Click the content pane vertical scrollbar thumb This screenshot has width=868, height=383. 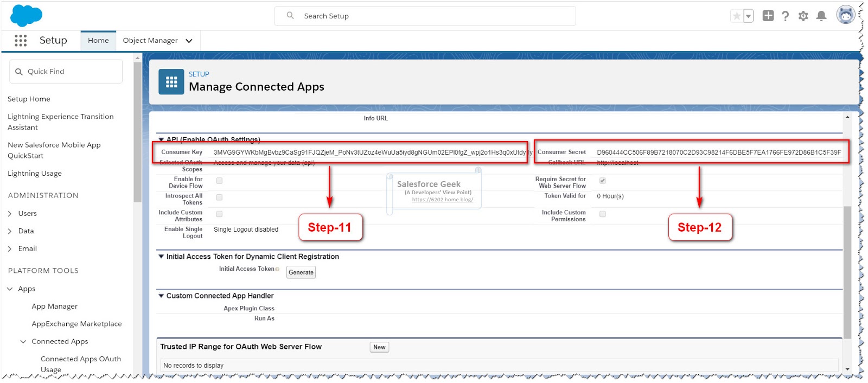coord(847,273)
